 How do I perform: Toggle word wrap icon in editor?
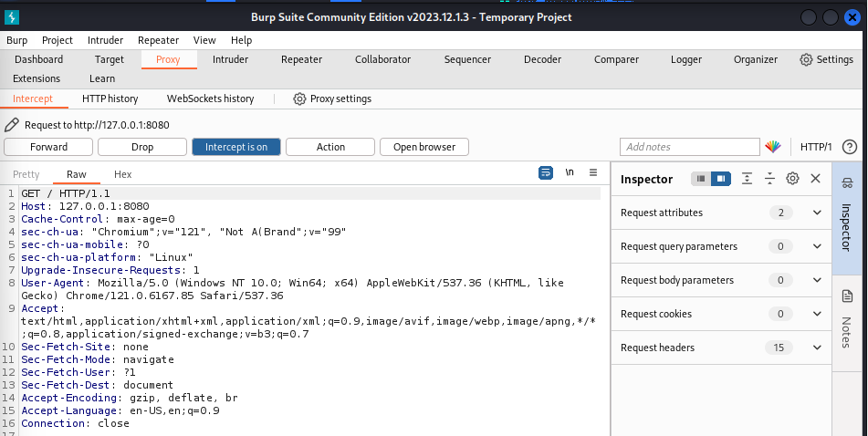pos(546,172)
